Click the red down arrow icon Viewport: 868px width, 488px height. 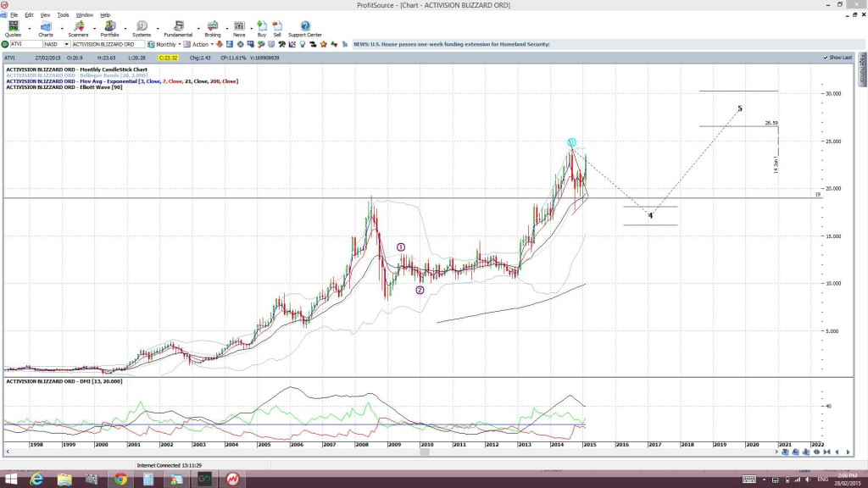coord(220,44)
